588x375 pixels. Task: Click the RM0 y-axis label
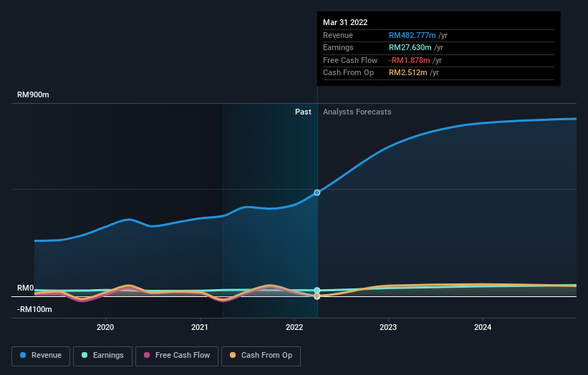pos(26,288)
